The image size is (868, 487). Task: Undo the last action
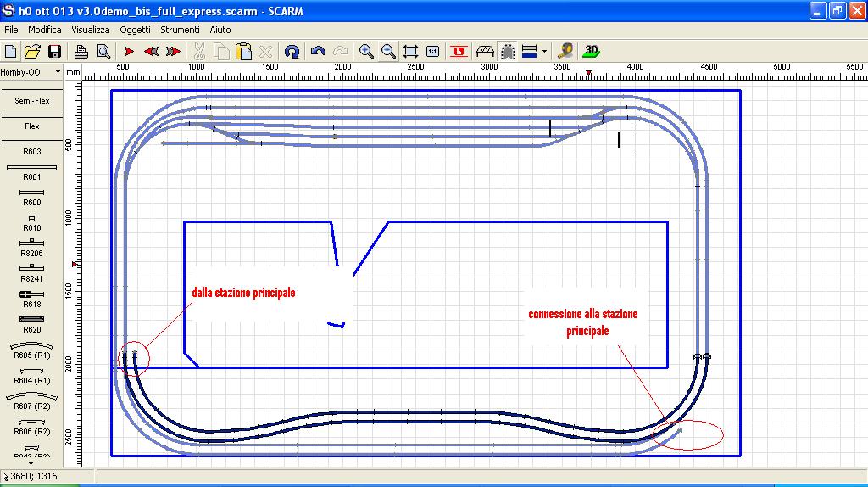tap(318, 52)
